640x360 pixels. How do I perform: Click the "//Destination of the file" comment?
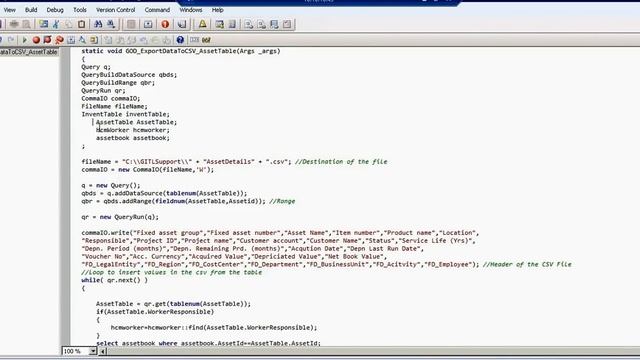pyautogui.click(x=341, y=162)
